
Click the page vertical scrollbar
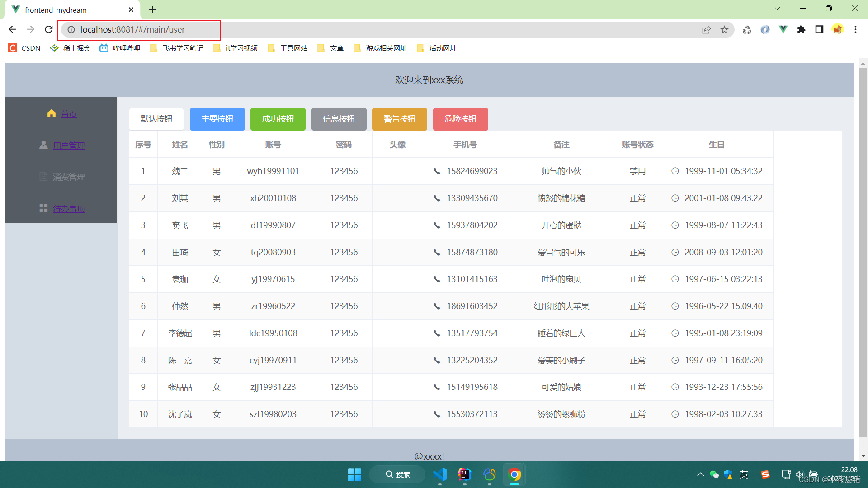(x=863, y=253)
